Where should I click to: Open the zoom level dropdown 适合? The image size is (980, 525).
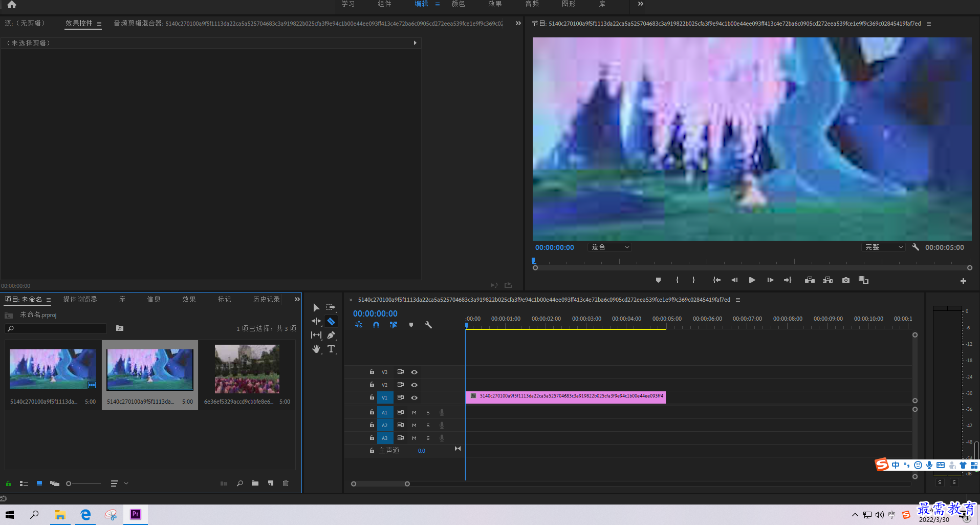coord(609,247)
